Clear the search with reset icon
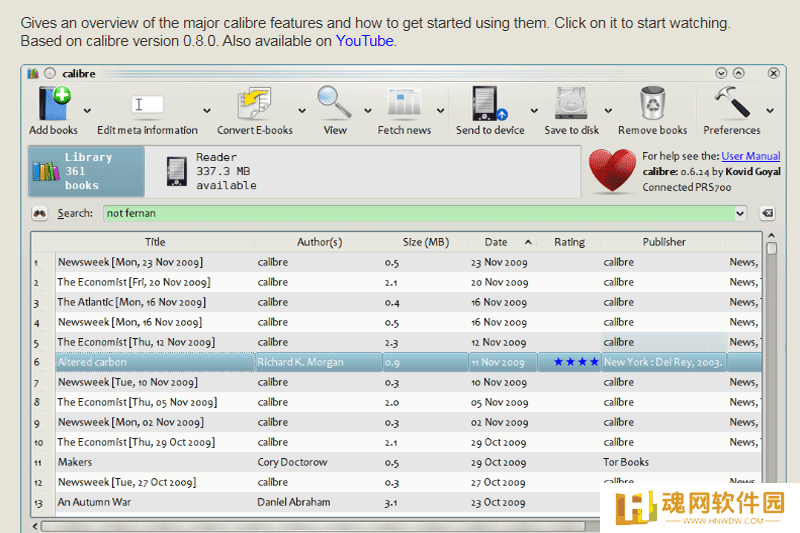The height and width of the screenshot is (533, 800). pos(767,213)
